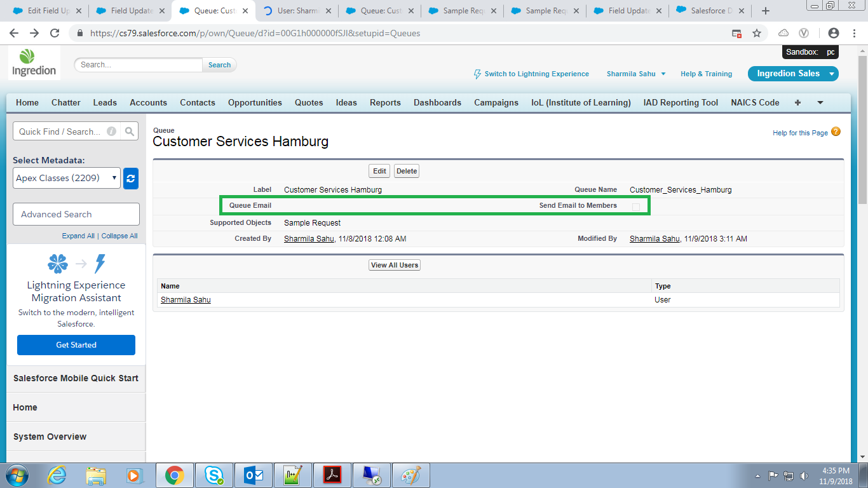
Task: Toggle the Send Email to Members checkbox
Action: [636, 207]
